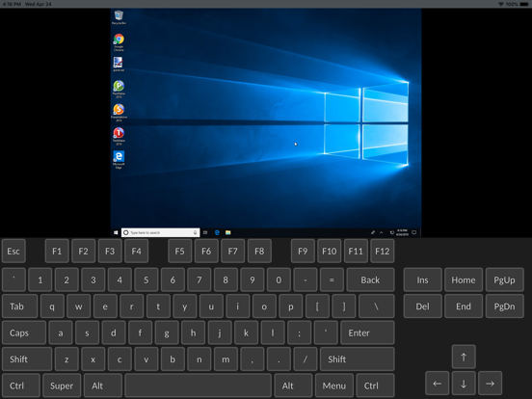Tap the F5 function key

point(180,252)
